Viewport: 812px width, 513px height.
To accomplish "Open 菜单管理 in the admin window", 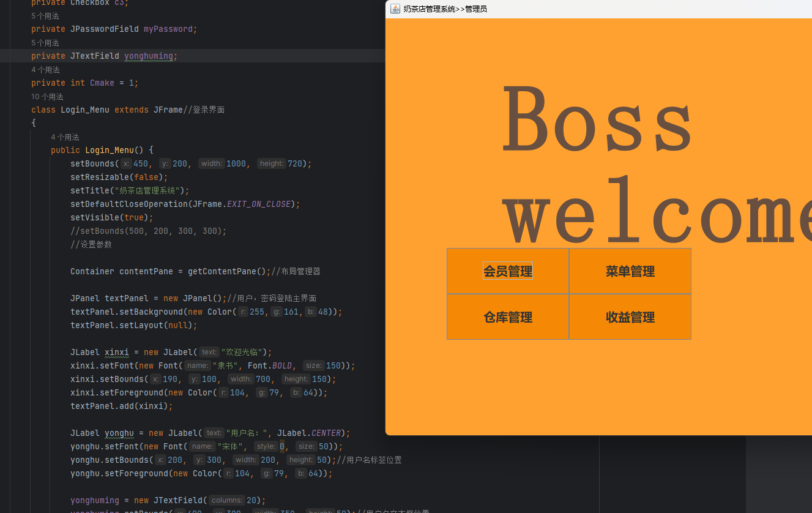I will tap(630, 271).
